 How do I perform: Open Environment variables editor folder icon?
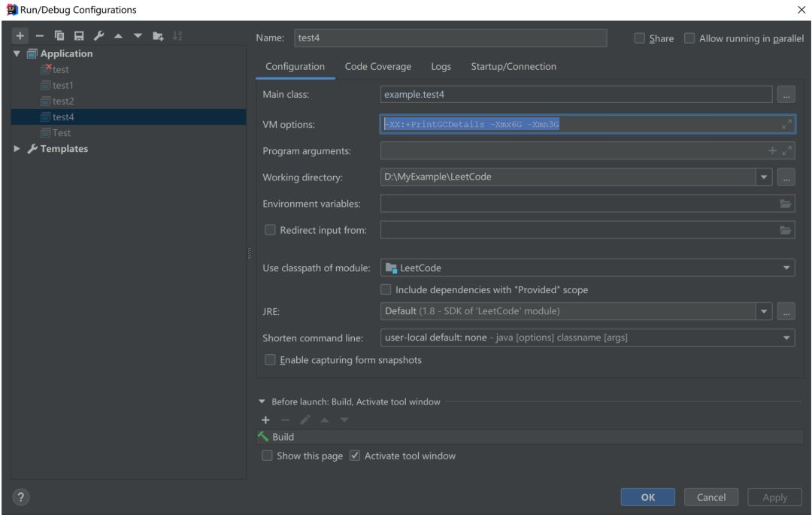(786, 204)
